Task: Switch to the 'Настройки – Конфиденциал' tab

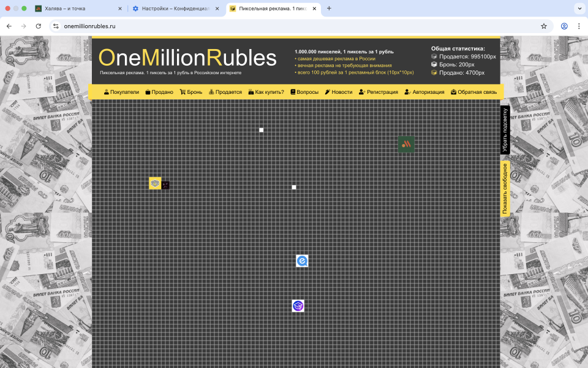Action: point(176,9)
